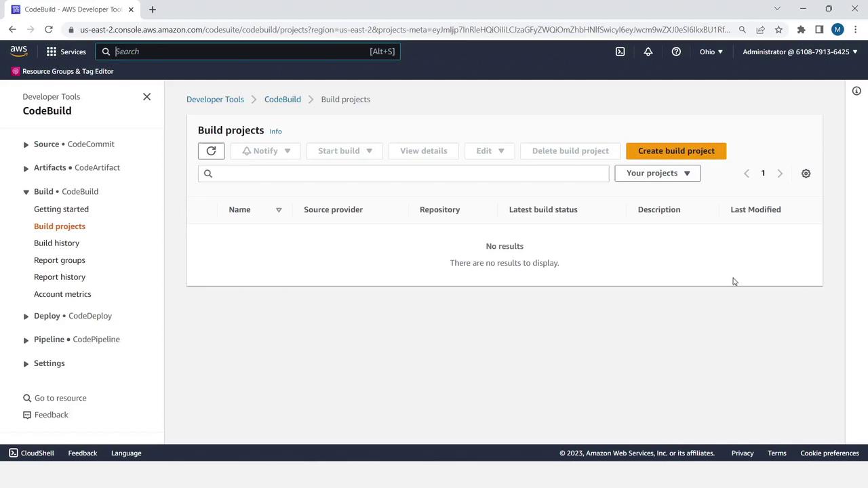
Task: Open Report groups in the sidebar
Action: coord(60,260)
